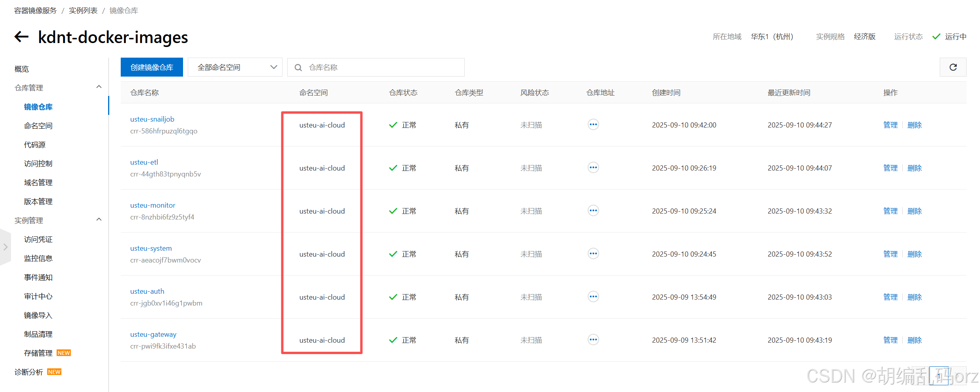Show repository address for usteu-system
This screenshot has height=392, width=980.
(x=593, y=254)
